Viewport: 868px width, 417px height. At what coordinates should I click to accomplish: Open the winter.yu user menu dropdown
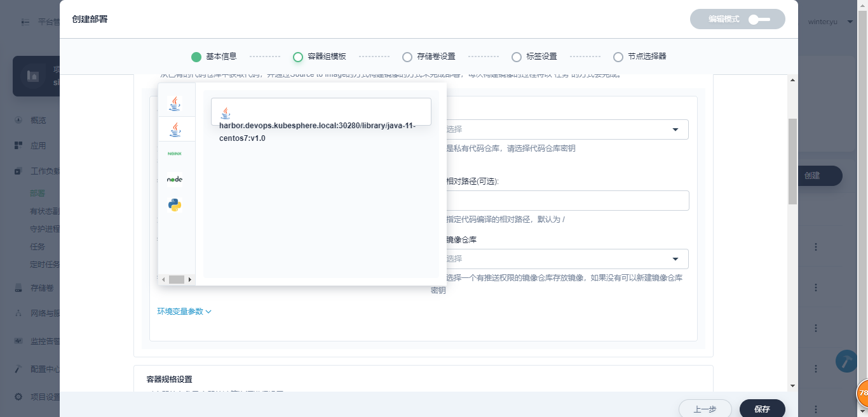click(x=831, y=22)
